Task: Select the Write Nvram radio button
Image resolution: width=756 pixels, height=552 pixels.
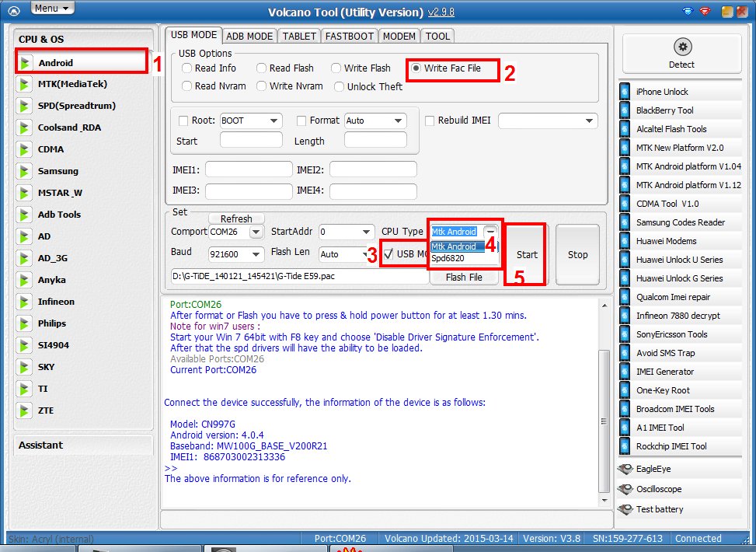Action: [x=261, y=86]
